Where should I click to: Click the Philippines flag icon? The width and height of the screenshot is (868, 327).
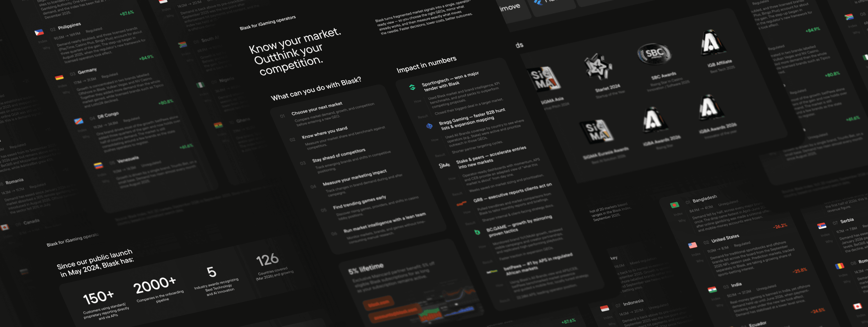point(39,32)
